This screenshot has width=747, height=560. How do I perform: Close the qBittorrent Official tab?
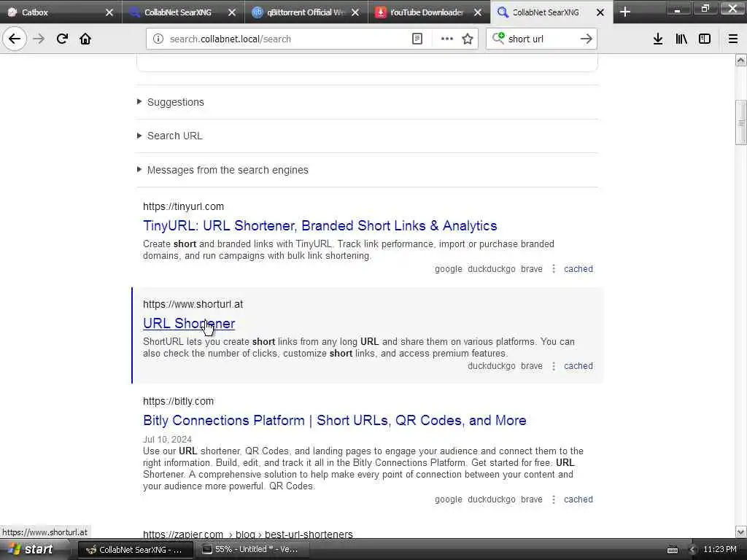coord(355,12)
